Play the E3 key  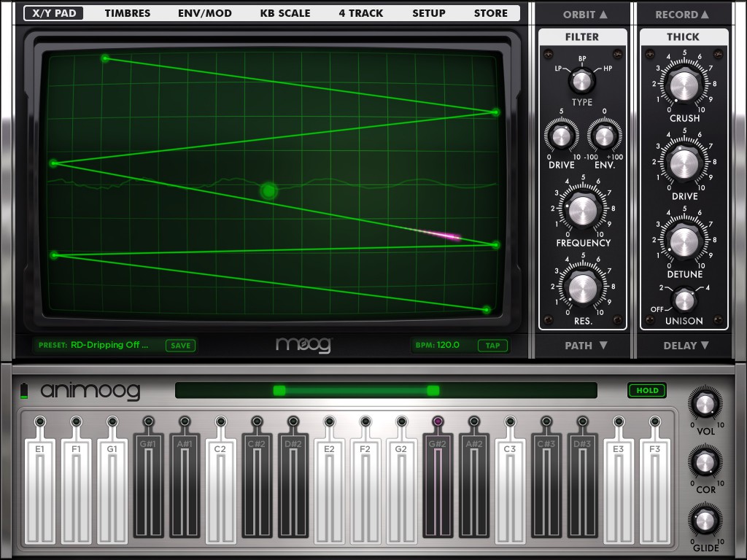tap(619, 491)
